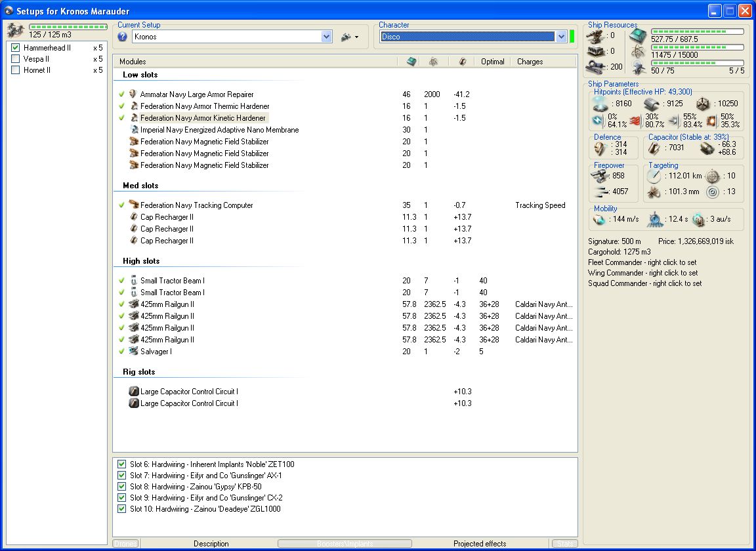The width and height of the screenshot is (756, 551).
Task: Select the first Large Capacitor Control Circuit I rig
Action: click(345, 392)
